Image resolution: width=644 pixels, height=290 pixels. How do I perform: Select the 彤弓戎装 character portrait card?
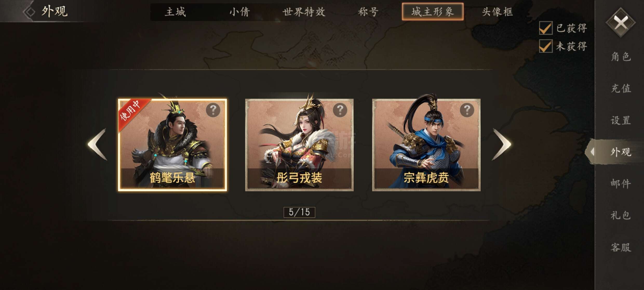tap(299, 145)
